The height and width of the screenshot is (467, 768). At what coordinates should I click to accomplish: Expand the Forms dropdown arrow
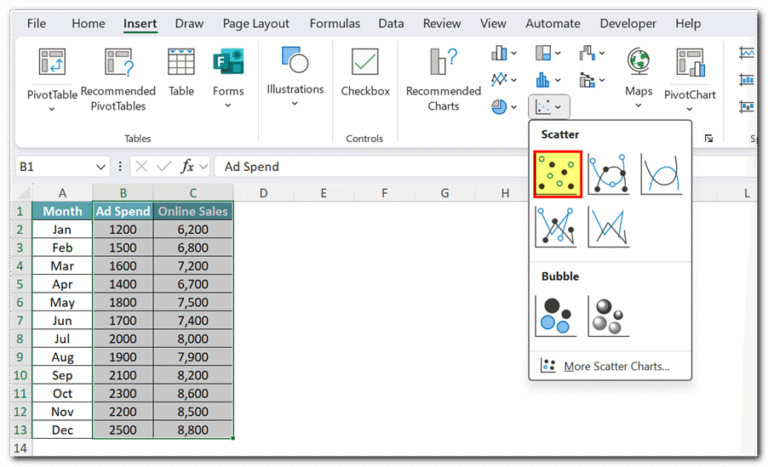(228, 105)
